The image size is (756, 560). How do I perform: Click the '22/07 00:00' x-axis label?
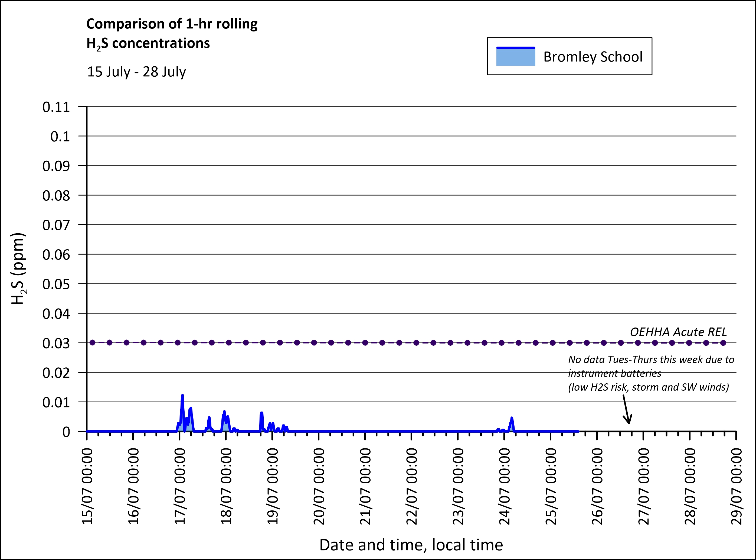point(412,486)
